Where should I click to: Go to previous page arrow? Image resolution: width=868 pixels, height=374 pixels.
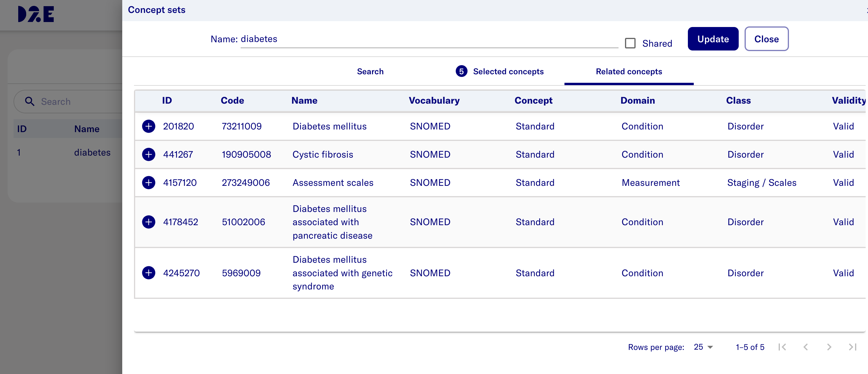click(x=805, y=347)
